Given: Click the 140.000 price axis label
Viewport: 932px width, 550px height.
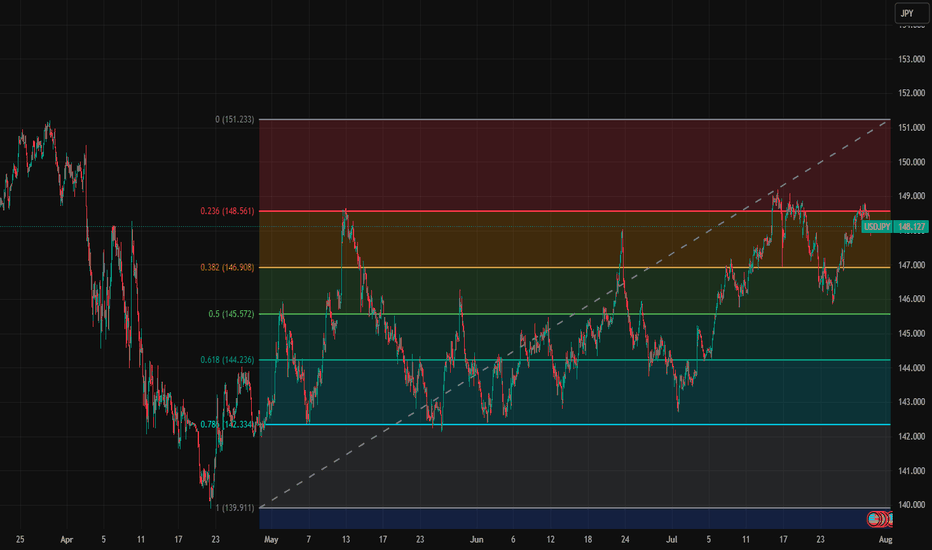Looking at the screenshot, I should point(912,504).
